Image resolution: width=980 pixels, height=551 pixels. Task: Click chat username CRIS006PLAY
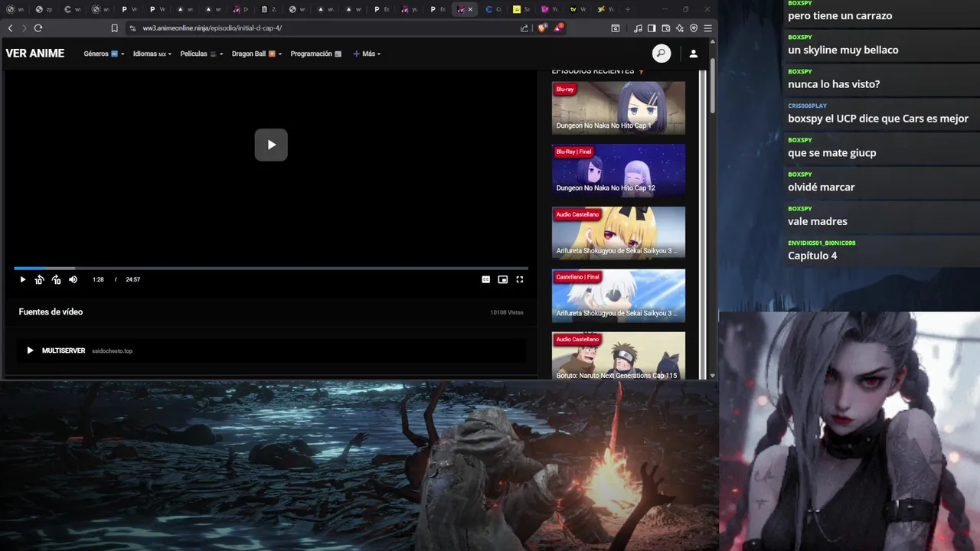[x=807, y=106]
